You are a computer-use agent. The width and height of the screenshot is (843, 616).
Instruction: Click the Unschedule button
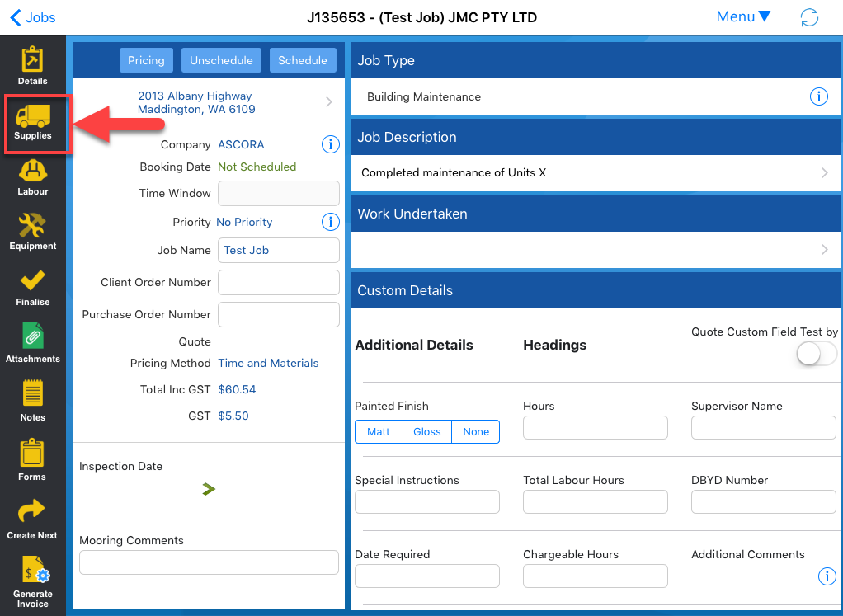[x=221, y=60]
